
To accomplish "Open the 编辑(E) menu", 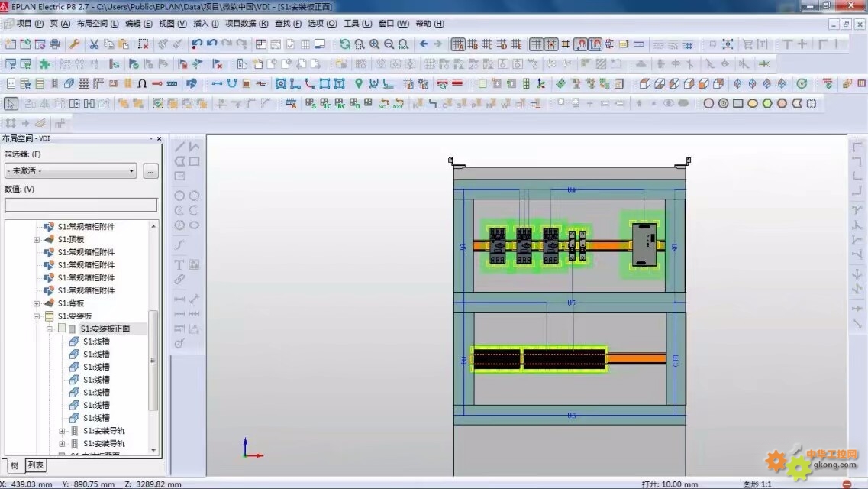I will click(x=138, y=23).
